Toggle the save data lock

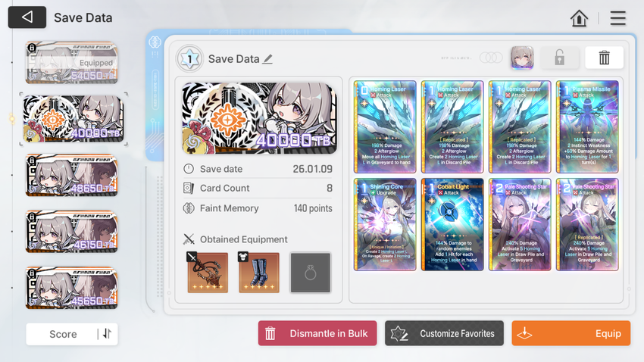point(559,58)
